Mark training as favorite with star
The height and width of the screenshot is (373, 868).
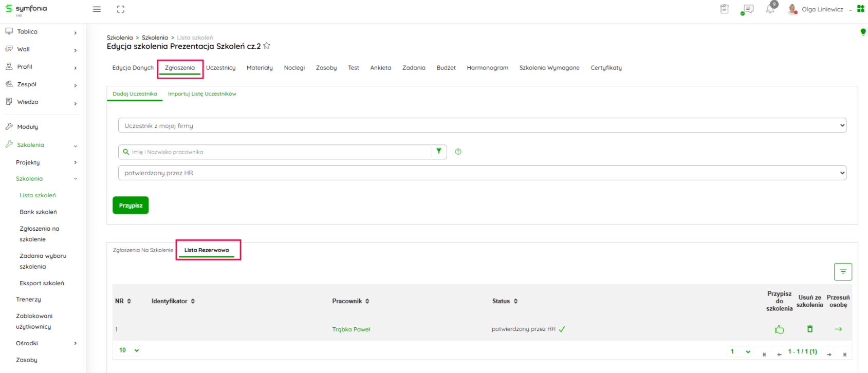click(x=267, y=46)
